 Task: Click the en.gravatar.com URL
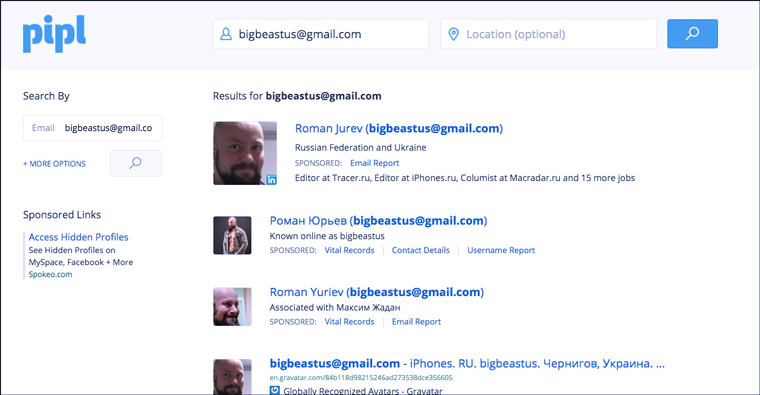coord(361,378)
